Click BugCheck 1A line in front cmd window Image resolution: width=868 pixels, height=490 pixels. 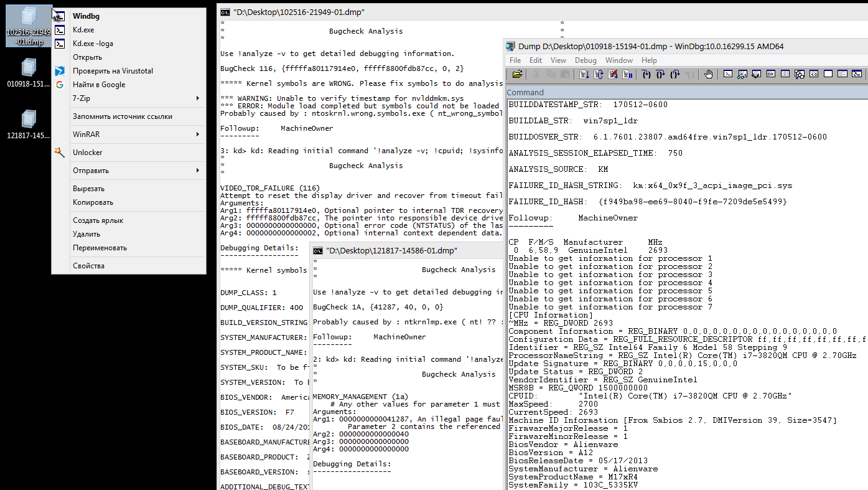pyautogui.click(x=378, y=307)
